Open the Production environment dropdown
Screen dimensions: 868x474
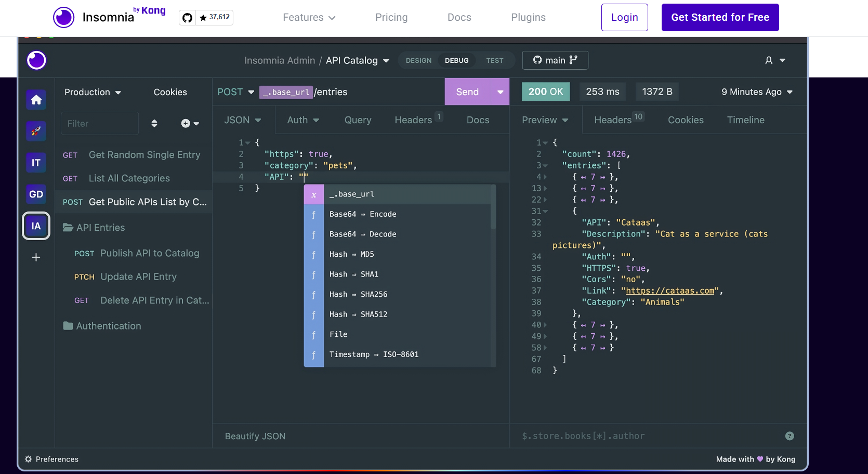pos(93,92)
